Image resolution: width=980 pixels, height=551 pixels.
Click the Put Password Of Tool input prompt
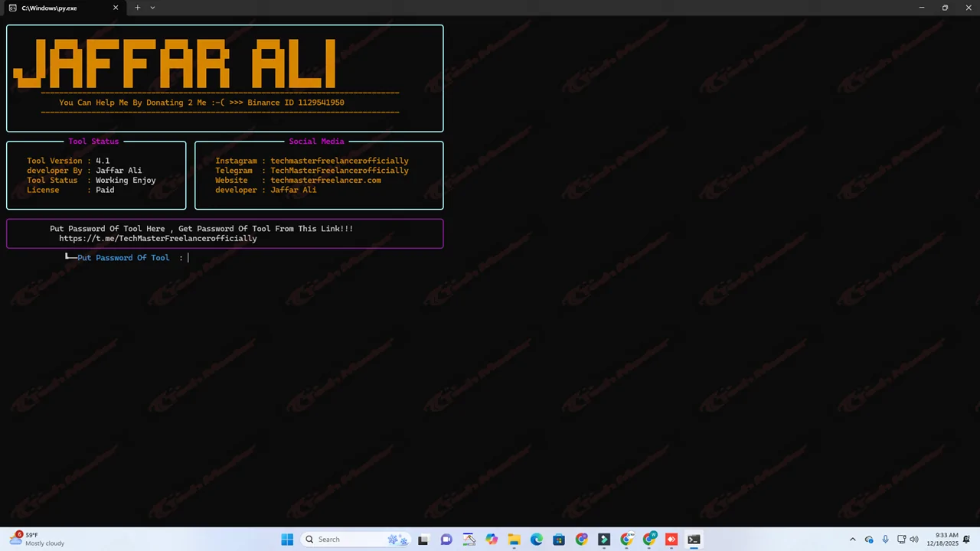[x=188, y=258]
